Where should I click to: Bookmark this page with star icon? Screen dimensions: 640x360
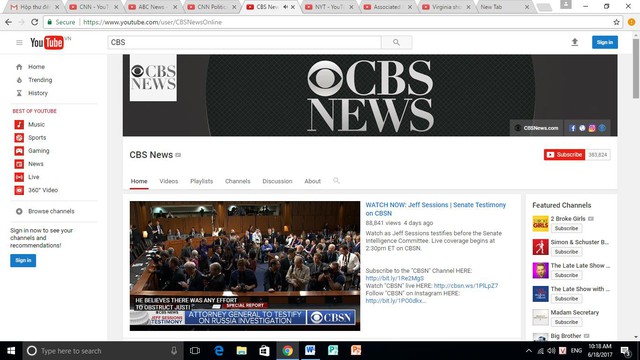click(x=616, y=22)
